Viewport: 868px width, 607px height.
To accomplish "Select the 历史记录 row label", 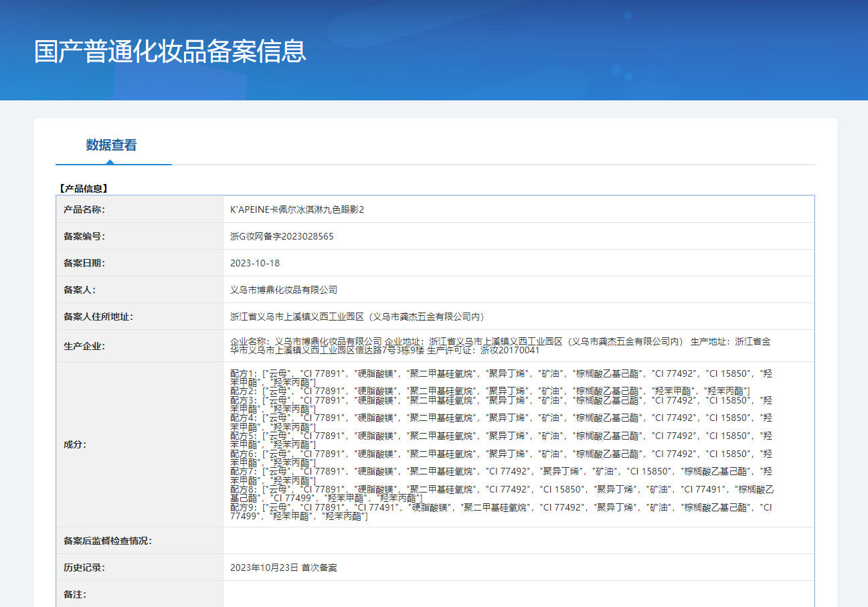I will 84,568.
